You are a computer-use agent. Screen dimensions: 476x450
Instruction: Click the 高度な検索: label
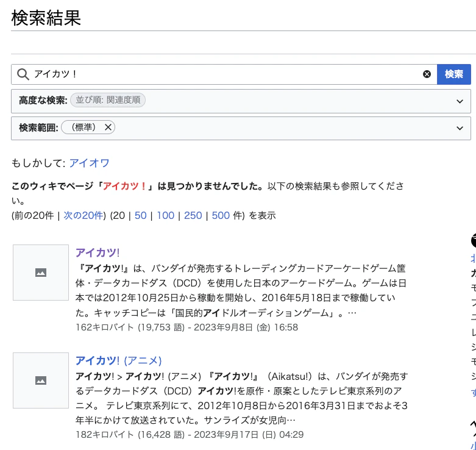coord(43,100)
